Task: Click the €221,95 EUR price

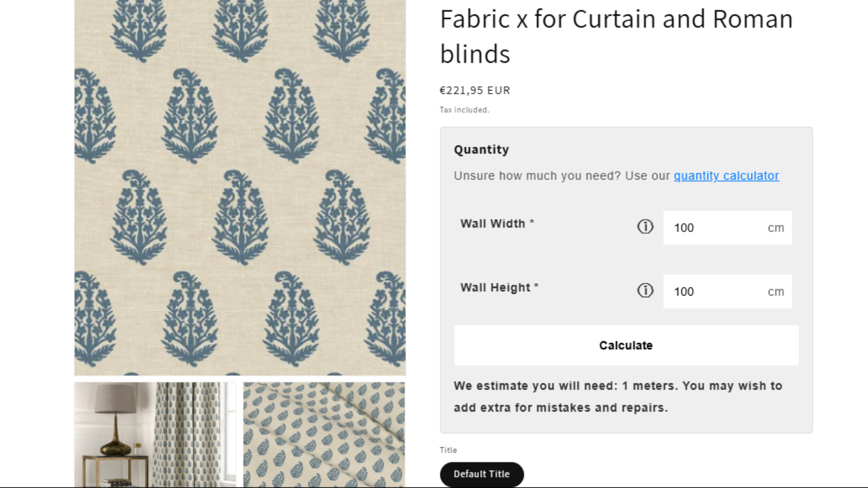Action: (x=475, y=91)
